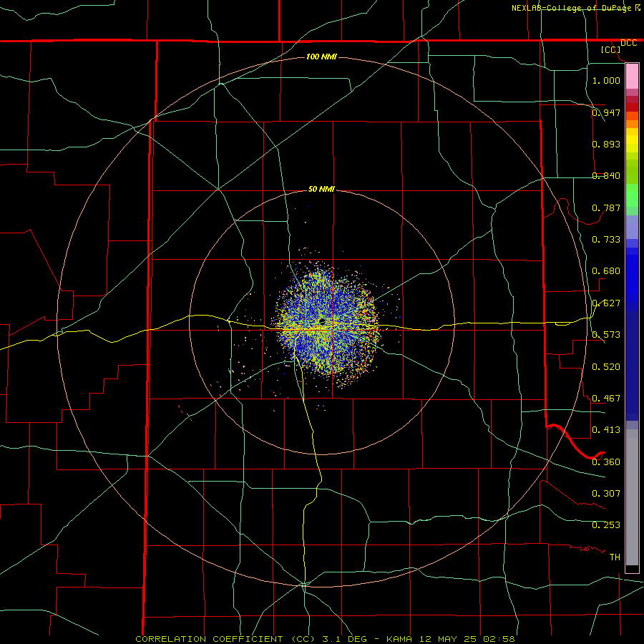Select the 0.520 legend value
Viewport: 644px width, 644px height.
tap(606, 367)
